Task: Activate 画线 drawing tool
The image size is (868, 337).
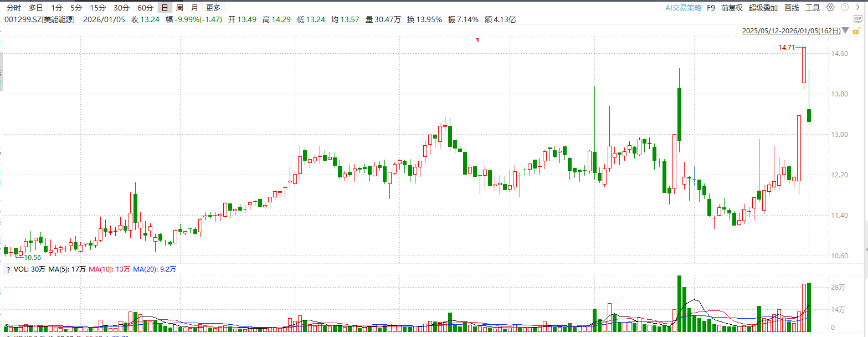Action: click(x=792, y=8)
